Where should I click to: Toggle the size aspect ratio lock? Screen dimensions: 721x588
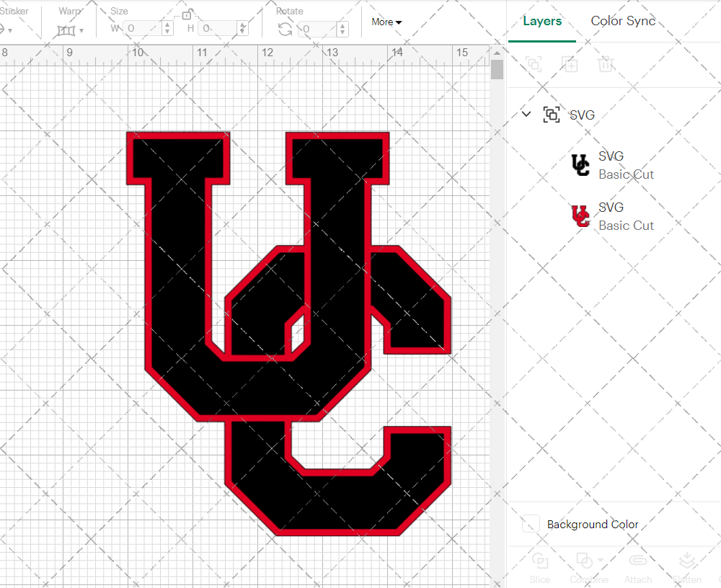tap(187, 16)
